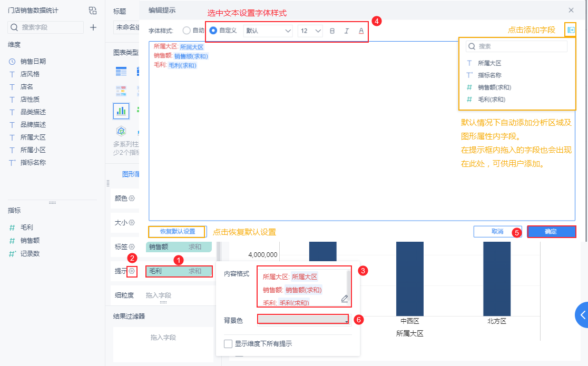Screen dimensions: 588x366
Task: Click the 店名 dimension field
Action: tap(27, 86)
